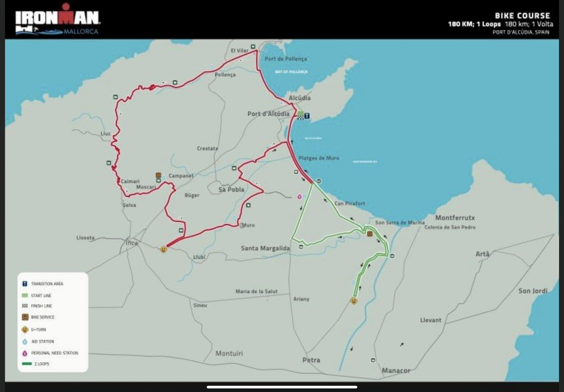Viewport: 564px width, 392px height.
Task: Tap the aid station droplet near Pollença
Action: [212, 67]
